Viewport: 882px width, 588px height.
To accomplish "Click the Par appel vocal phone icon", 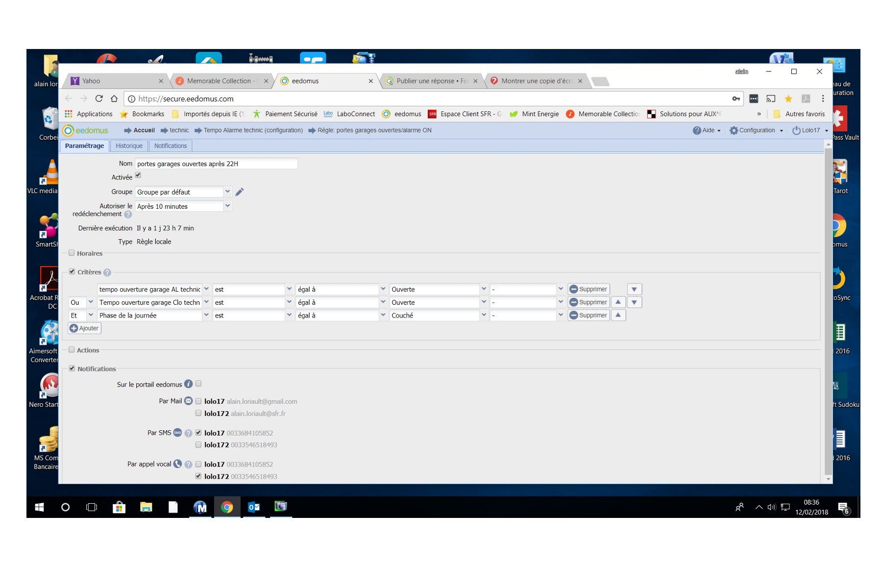I will coord(177,464).
